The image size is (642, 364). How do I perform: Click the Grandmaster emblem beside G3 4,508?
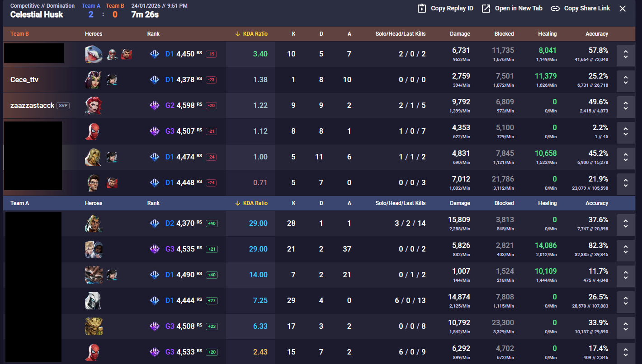click(155, 326)
